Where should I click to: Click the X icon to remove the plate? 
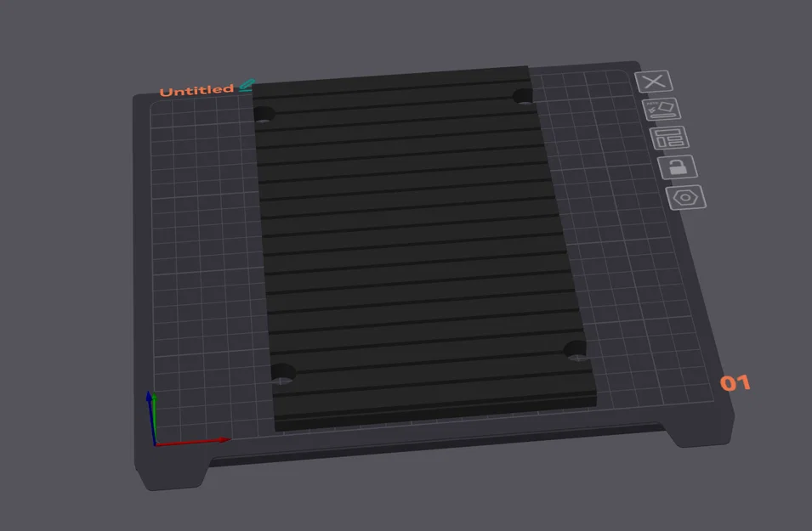[654, 82]
